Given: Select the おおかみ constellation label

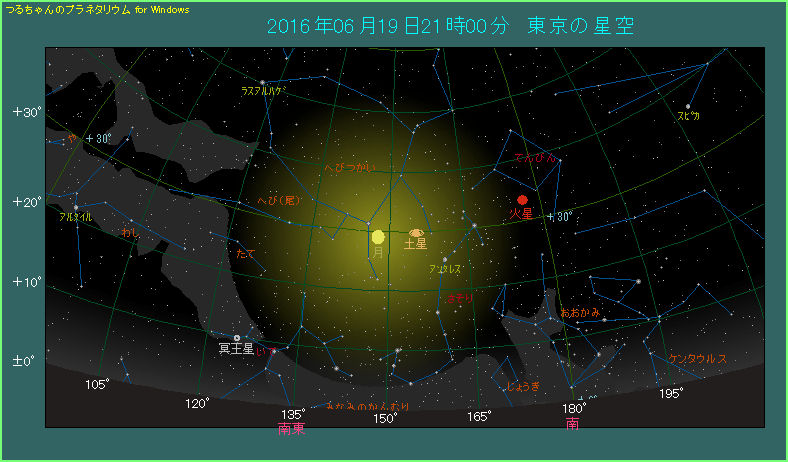Looking at the screenshot, I should [580, 313].
